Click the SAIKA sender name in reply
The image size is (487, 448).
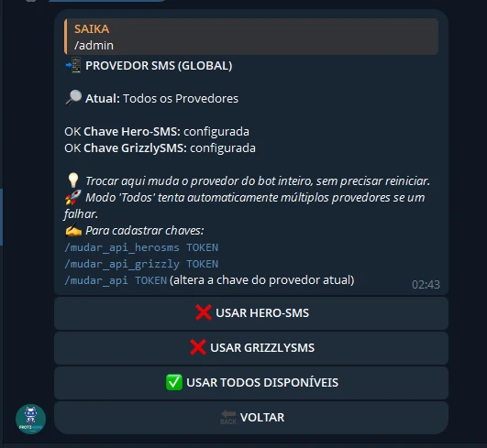(92, 28)
